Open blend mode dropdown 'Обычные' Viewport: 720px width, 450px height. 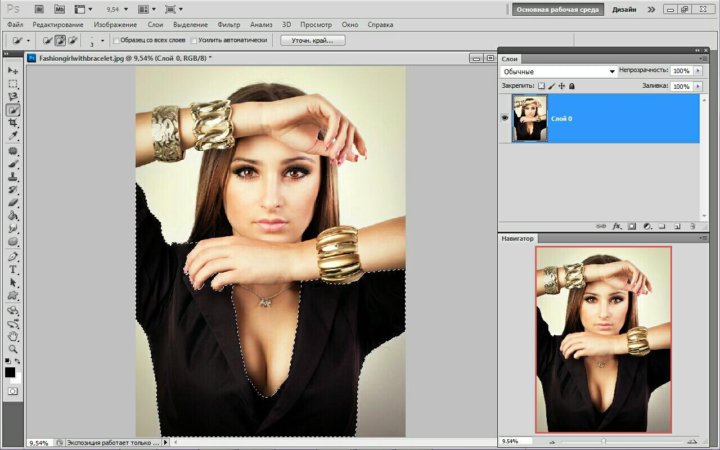558,71
